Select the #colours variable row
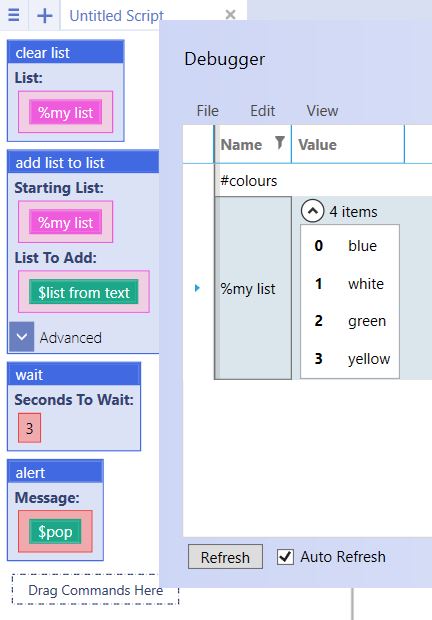 point(323,181)
